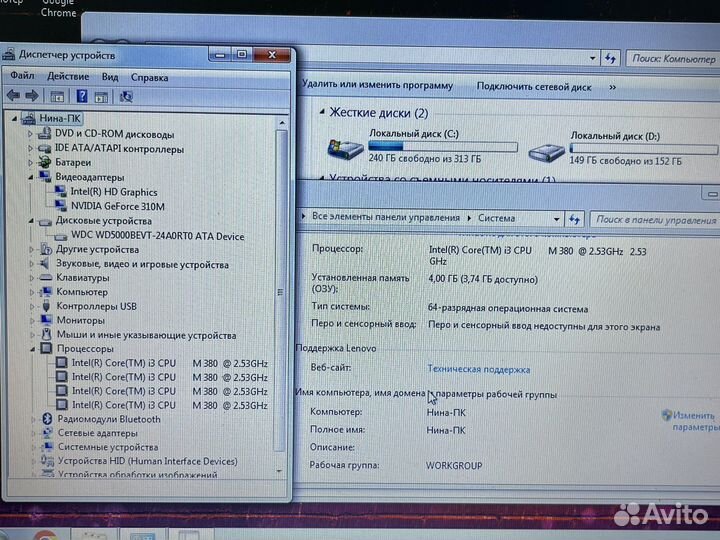
Task: Click the Explorer refresh button
Action: pos(610,58)
